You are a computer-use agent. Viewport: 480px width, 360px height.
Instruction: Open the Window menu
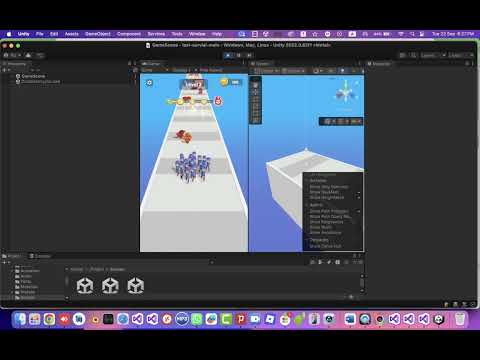(197, 34)
